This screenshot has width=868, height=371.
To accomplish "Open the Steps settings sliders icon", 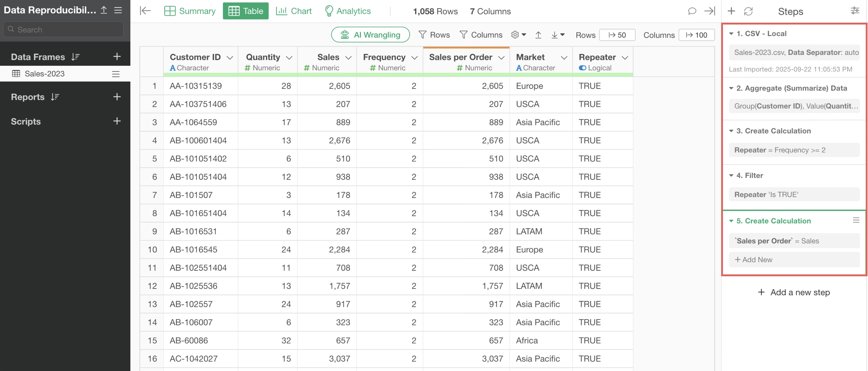I will [x=855, y=11].
